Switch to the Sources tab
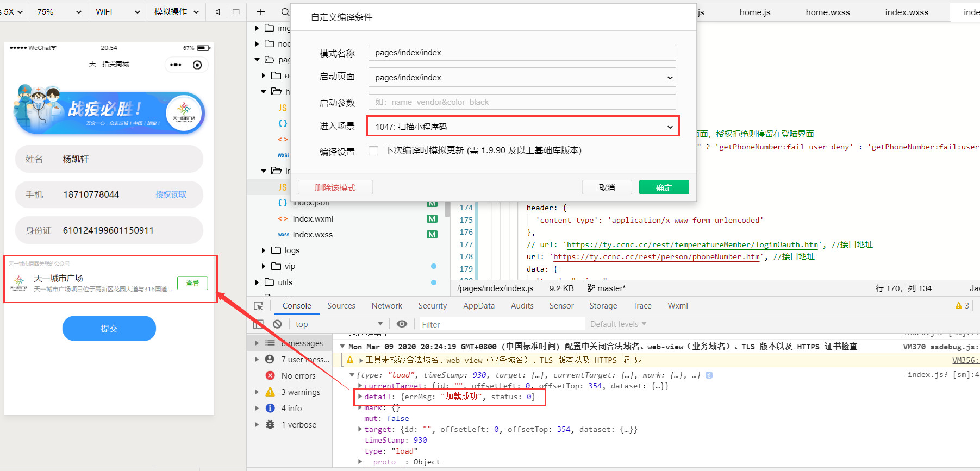This screenshot has width=980, height=471. coord(341,306)
